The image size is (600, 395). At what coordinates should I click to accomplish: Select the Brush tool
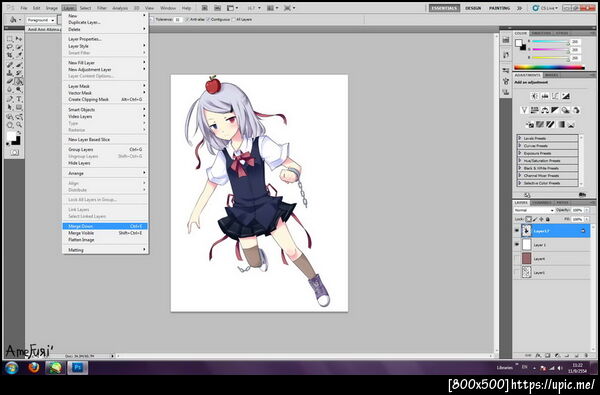pos(19,64)
